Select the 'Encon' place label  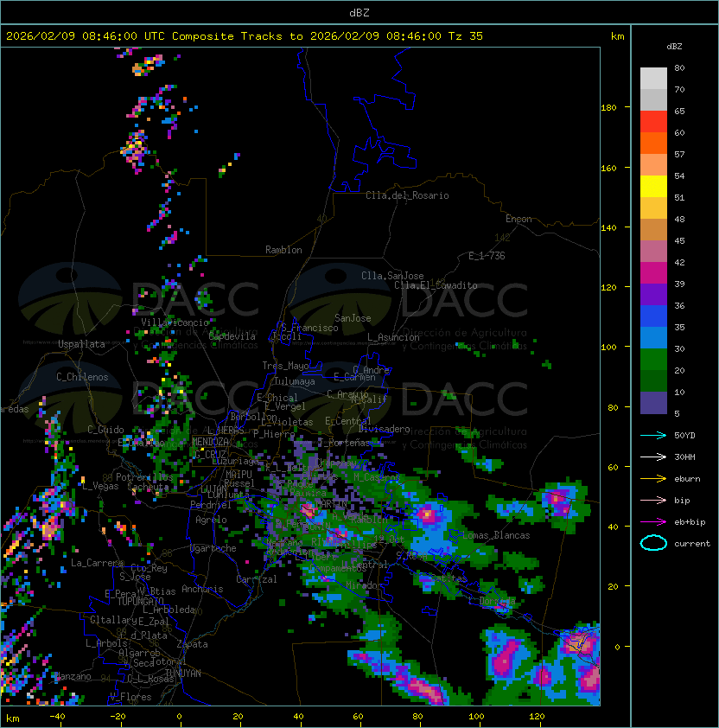point(519,219)
